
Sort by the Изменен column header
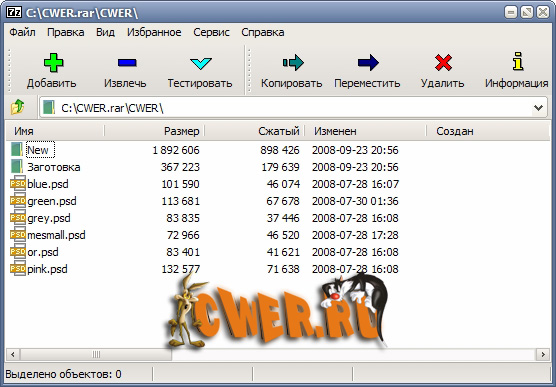click(x=365, y=131)
